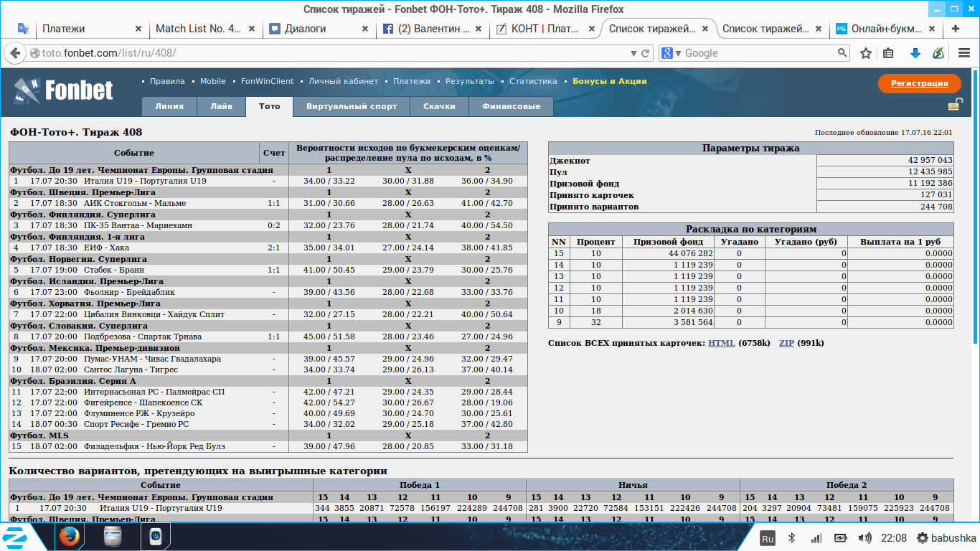Open the Личный кабинет link
The image size is (980, 551).
click(x=343, y=81)
